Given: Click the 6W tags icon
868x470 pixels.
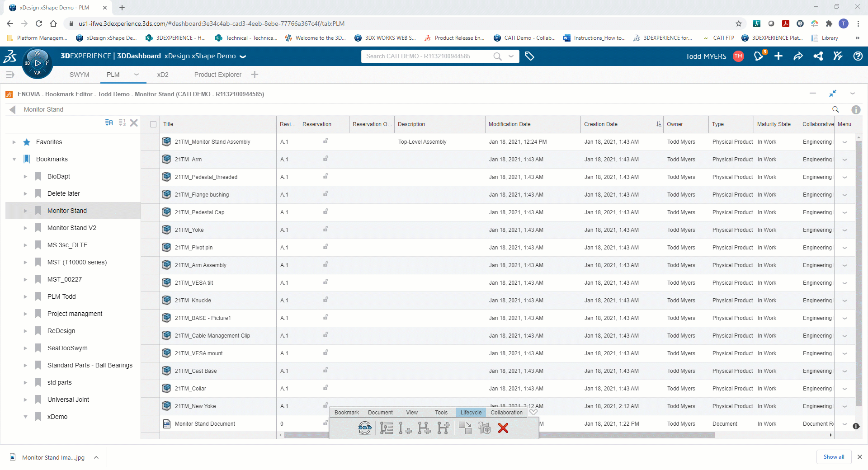Looking at the screenshot, I should point(529,56).
